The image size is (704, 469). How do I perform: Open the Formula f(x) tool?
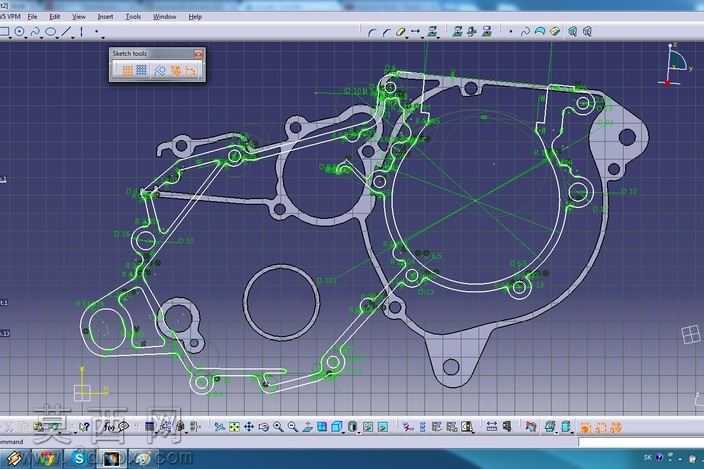[109, 427]
